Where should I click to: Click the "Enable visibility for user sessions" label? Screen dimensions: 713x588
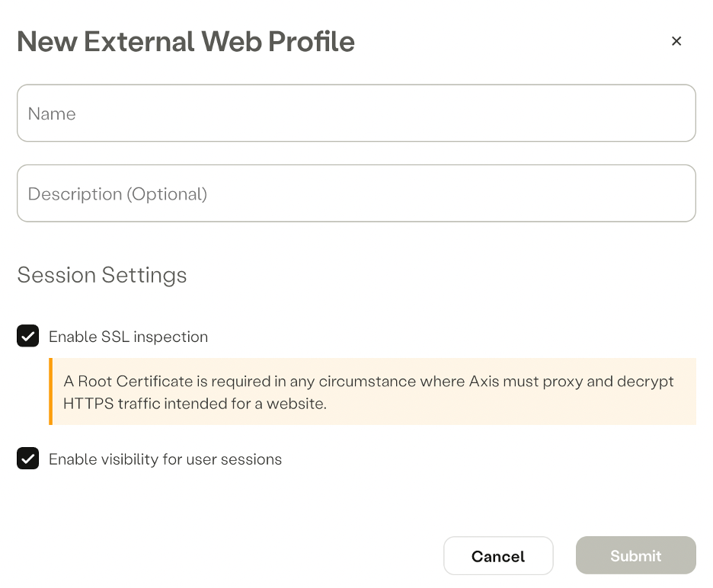pos(165,459)
